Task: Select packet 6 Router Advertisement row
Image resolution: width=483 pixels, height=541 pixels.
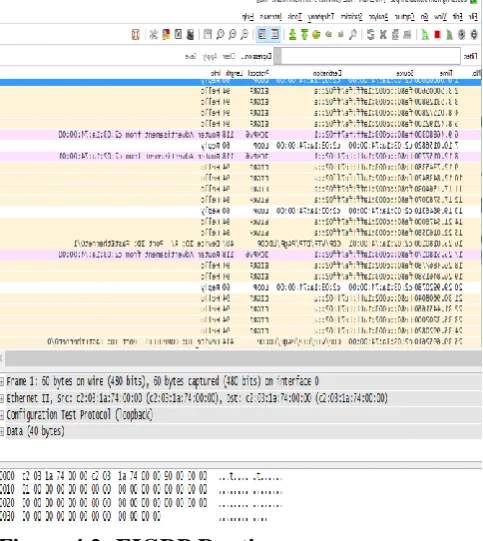Action: (241, 135)
